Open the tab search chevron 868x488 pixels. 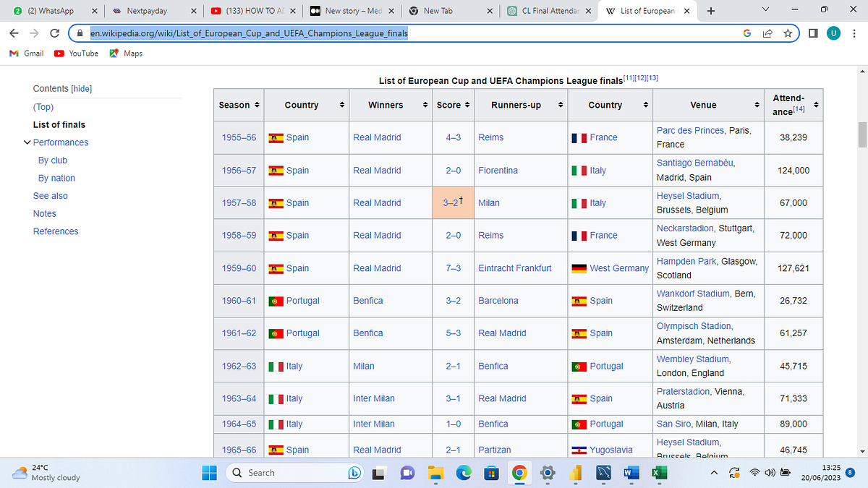point(766,10)
